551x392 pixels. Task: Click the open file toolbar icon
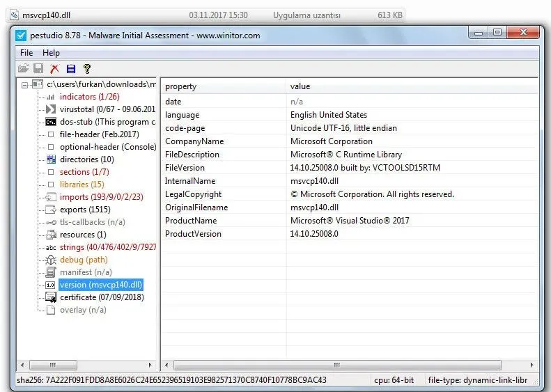23,68
